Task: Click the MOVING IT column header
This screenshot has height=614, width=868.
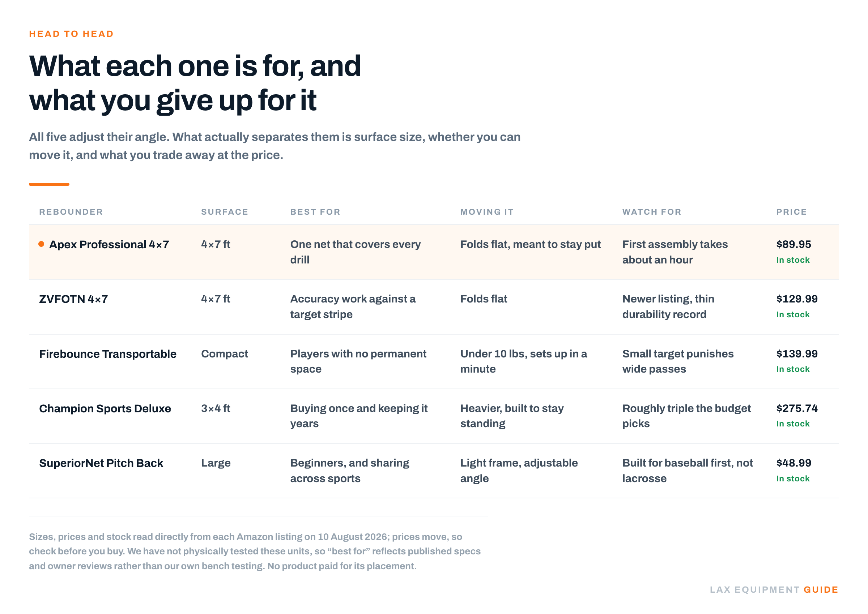Action: click(487, 212)
